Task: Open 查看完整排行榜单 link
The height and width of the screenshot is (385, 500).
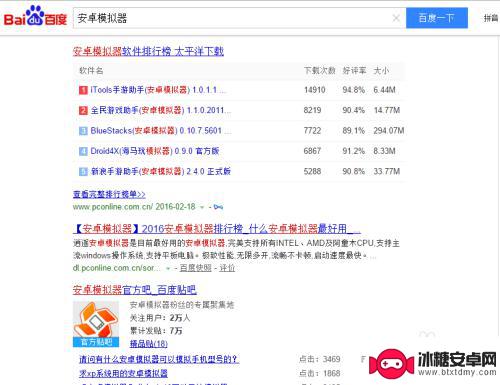Action: coord(109,194)
